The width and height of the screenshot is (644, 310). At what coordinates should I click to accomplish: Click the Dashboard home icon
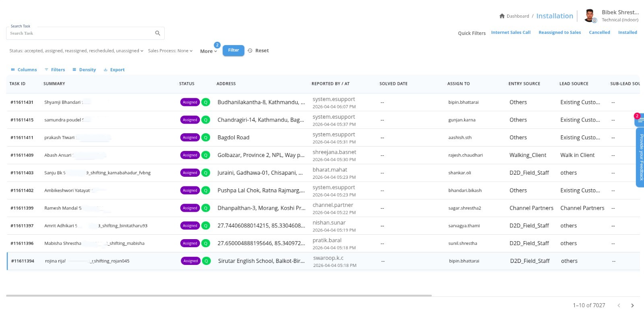[x=502, y=16]
